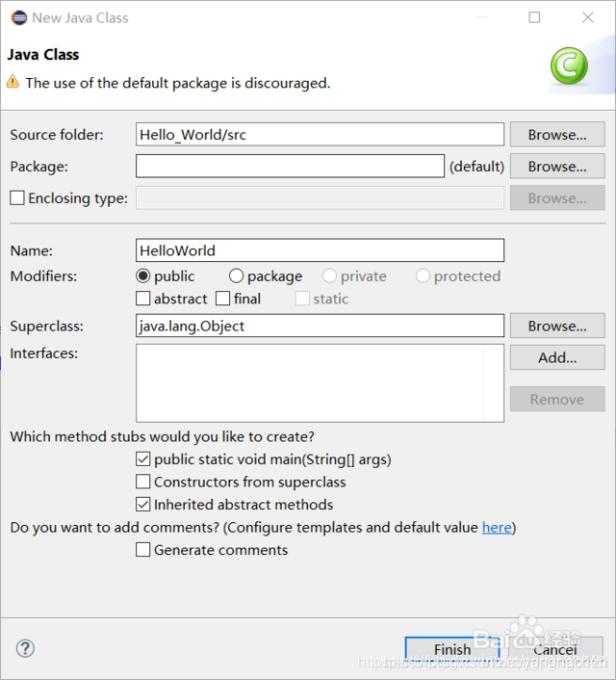Open the templates configuration 'here' link
Viewport: 616px width, 680px height.
(497, 528)
